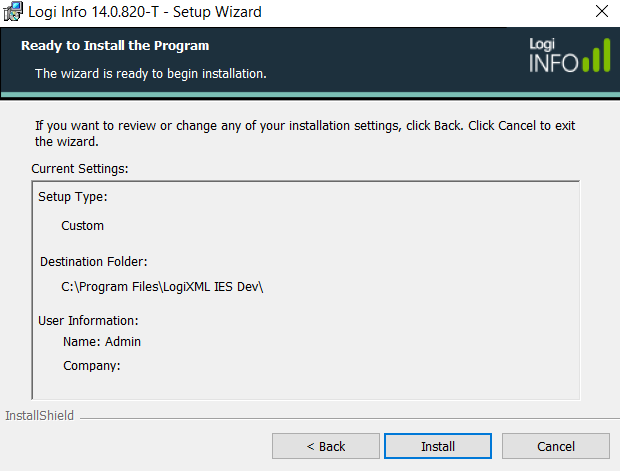This screenshot has height=471, width=620.
Task: Click the User Information heading
Action: pyautogui.click(x=88, y=321)
